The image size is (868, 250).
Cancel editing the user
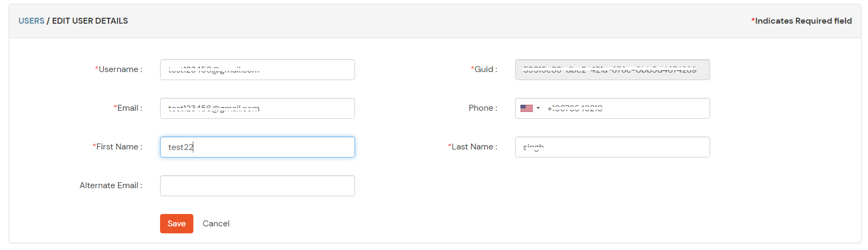click(216, 224)
